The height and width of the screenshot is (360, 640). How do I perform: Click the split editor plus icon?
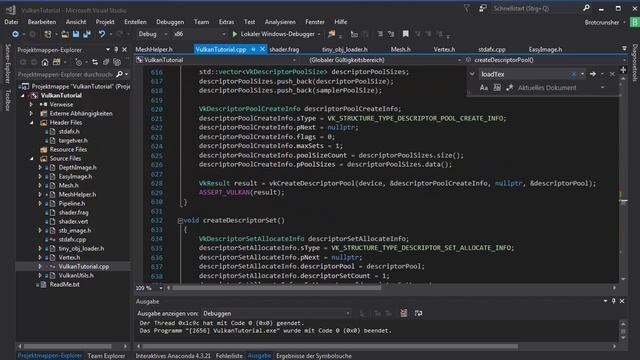click(623, 70)
